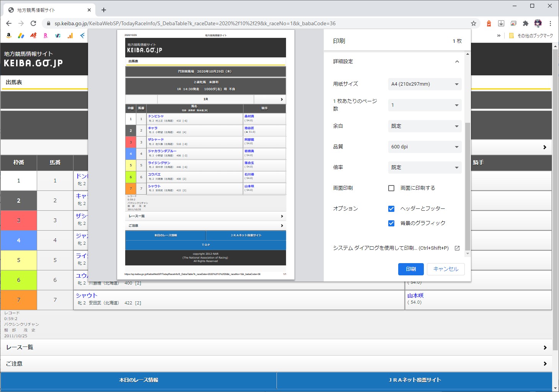559x392 pixels.
Task: Click the orange 枠番 7 cell
Action: (x=19, y=300)
